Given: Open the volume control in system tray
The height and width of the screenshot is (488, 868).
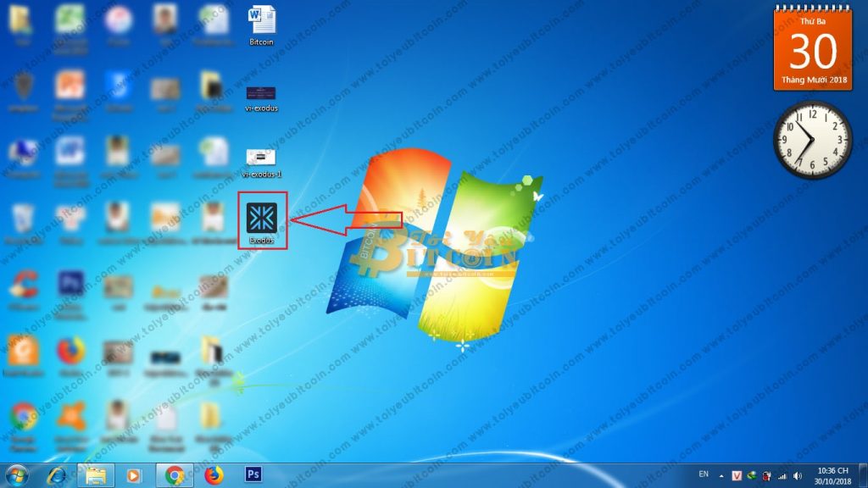Looking at the screenshot, I should [796, 475].
